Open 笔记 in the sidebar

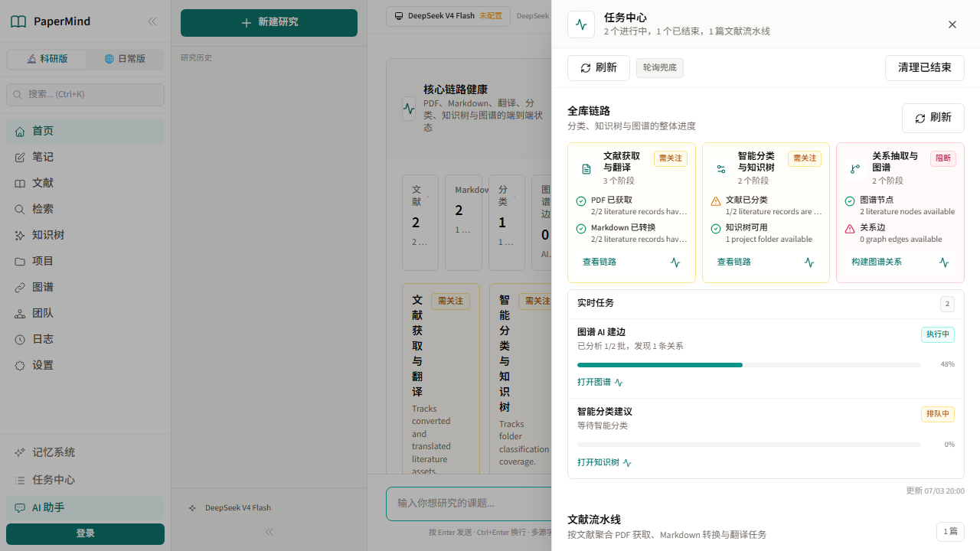coord(85,157)
